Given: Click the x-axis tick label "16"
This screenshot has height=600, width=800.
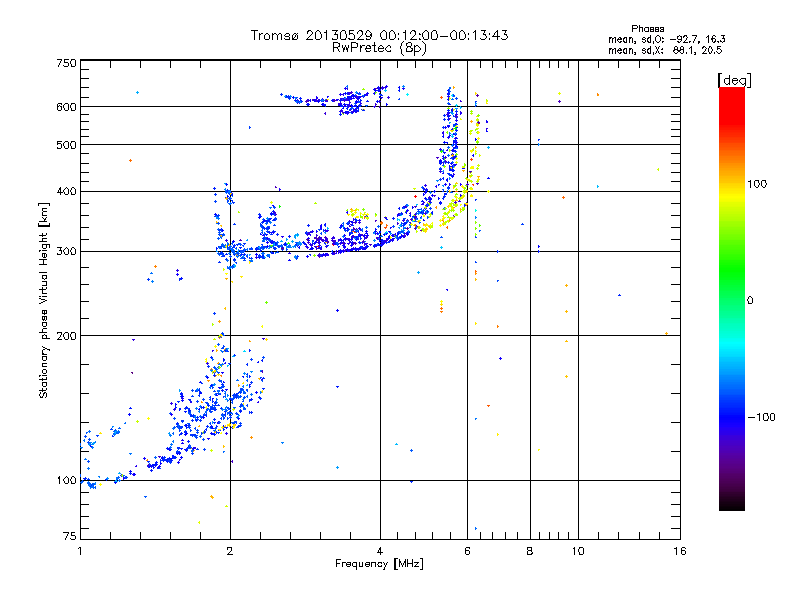Looking at the screenshot, I should [x=680, y=551].
